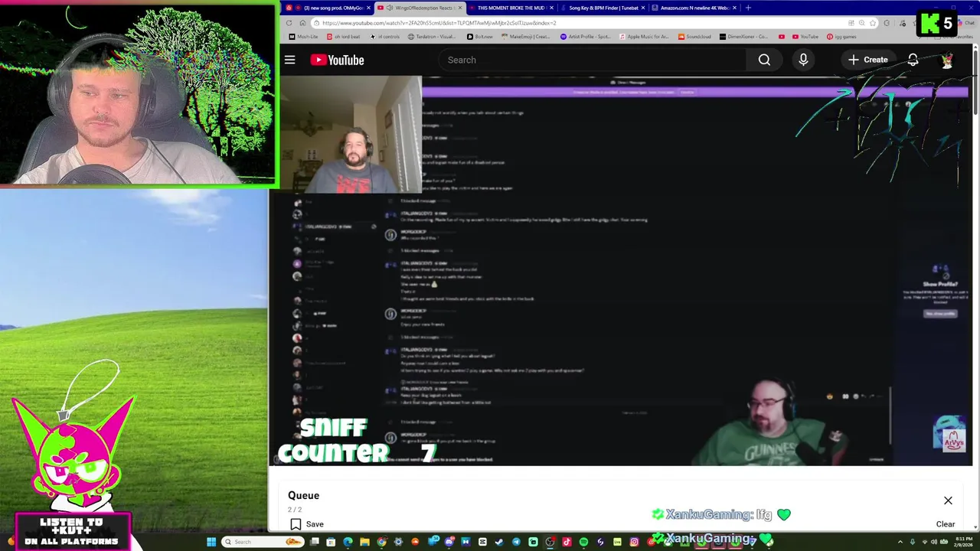Open the Artist Profile Spotify bookmark

point(586,37)
